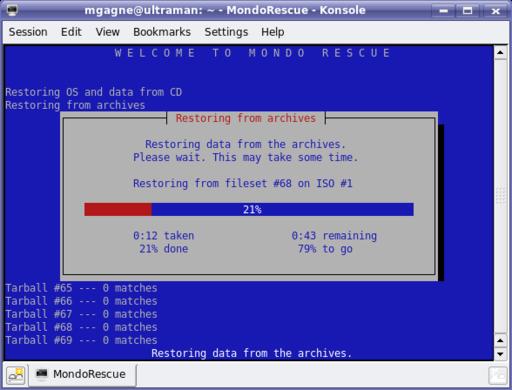Open the Edit menu
Image resolution: width=512 pixels, height=390 pixels.
[71, 32]
